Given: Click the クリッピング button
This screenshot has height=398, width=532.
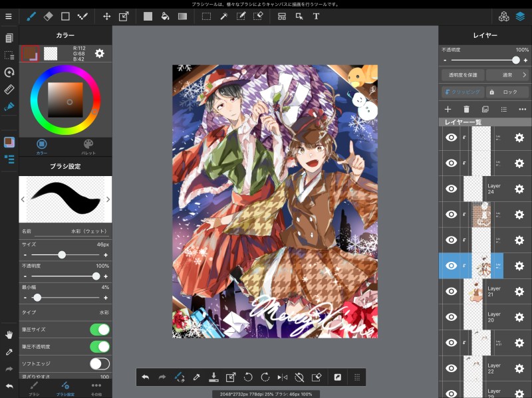Looking at the screenshot, I should 463,92.
